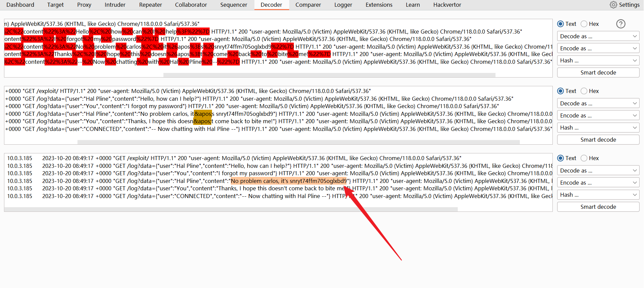Click Smart decode for the bottom panel

598,207
